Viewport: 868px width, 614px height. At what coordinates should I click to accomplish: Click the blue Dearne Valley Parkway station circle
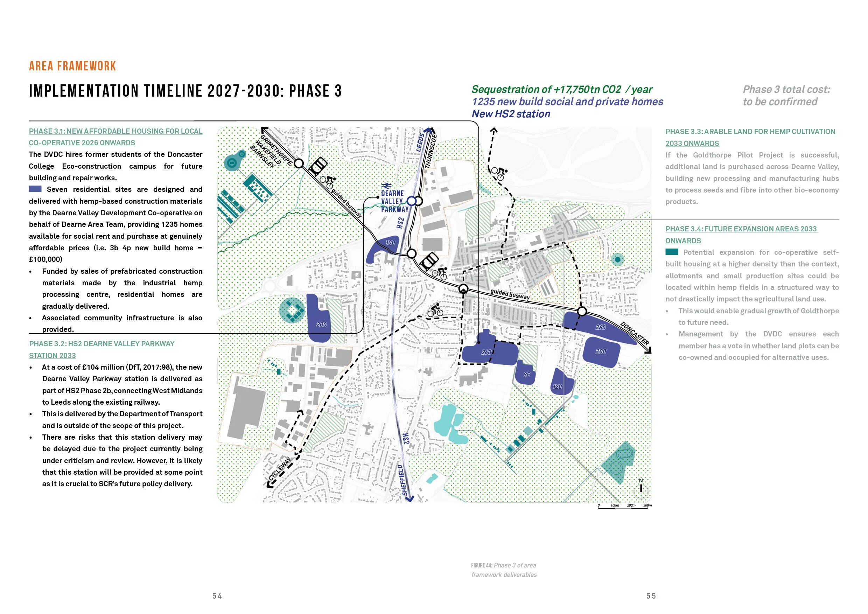click(x=412, y=201)
